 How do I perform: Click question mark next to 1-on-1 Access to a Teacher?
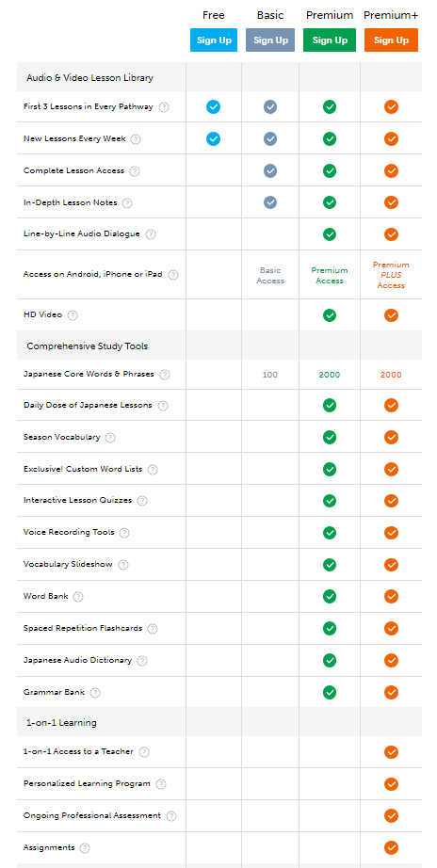click(x=144, y=752)
